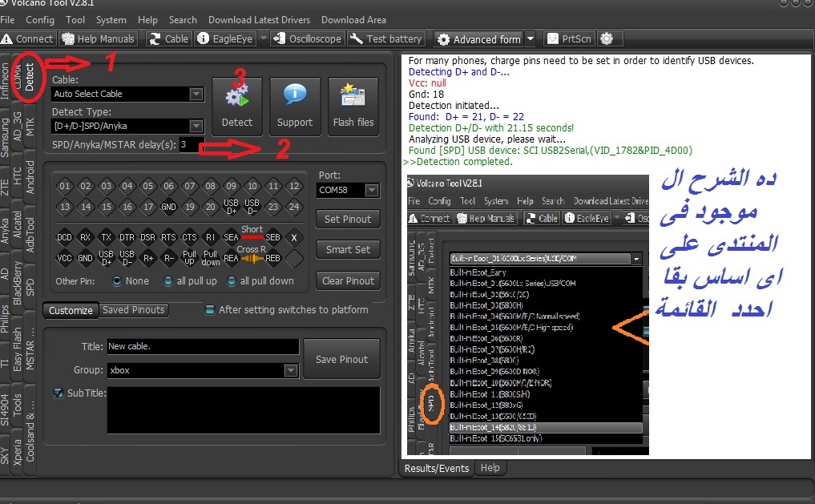Switch to the Saved Pinouts tab
This screenshot has width=815, height=504.
(x=134, y=310)
